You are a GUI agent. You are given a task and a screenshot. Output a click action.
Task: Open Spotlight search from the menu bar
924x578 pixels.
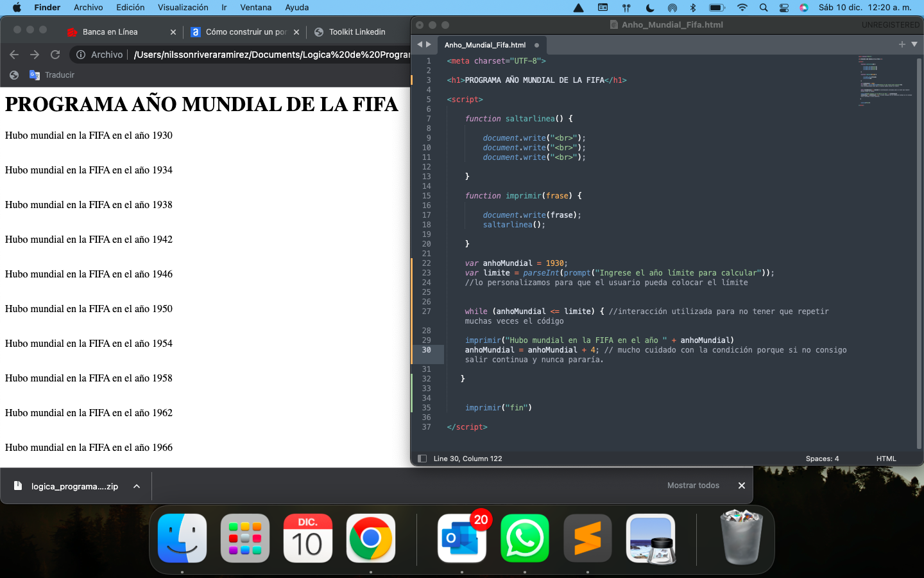763,7
